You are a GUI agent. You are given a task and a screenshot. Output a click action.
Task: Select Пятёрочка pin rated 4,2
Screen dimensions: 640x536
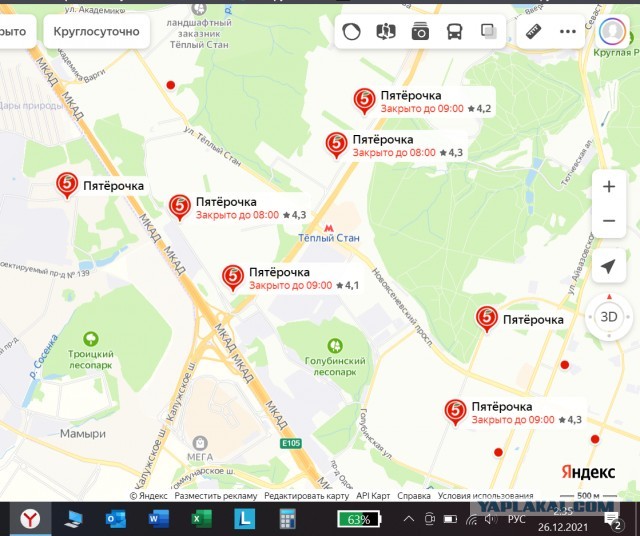(x=364, y=100)
